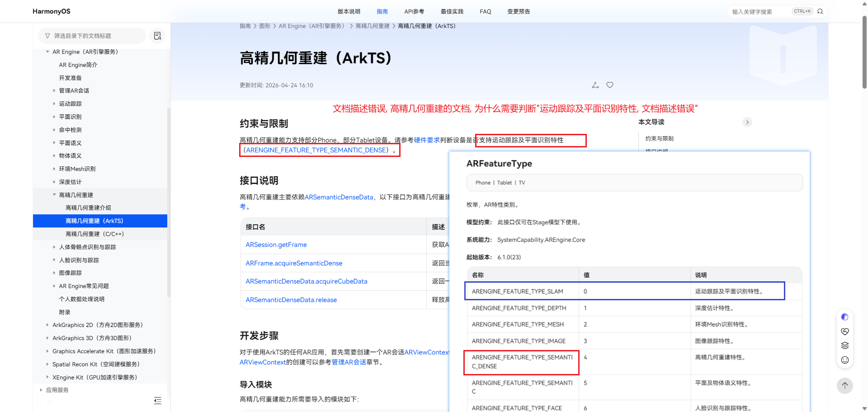
Task: Open 高精几何重建介绍 in sidebar
Action: [89, 208]
